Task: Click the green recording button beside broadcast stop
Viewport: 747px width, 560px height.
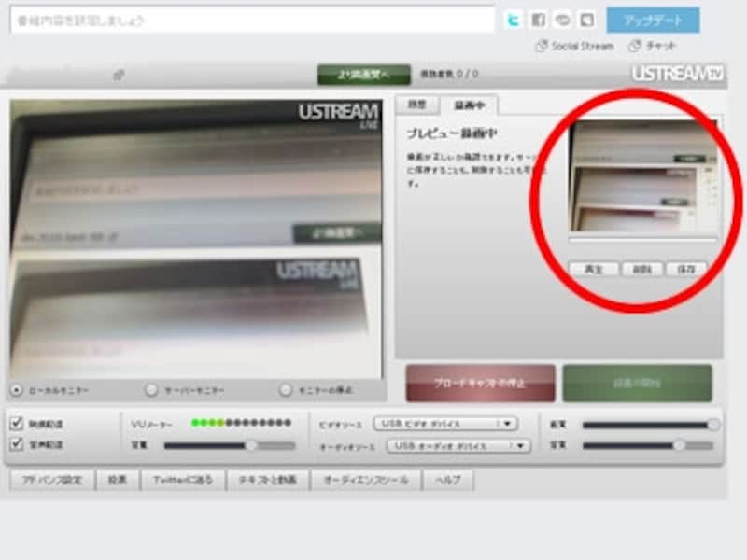Action: pos(637,384)
